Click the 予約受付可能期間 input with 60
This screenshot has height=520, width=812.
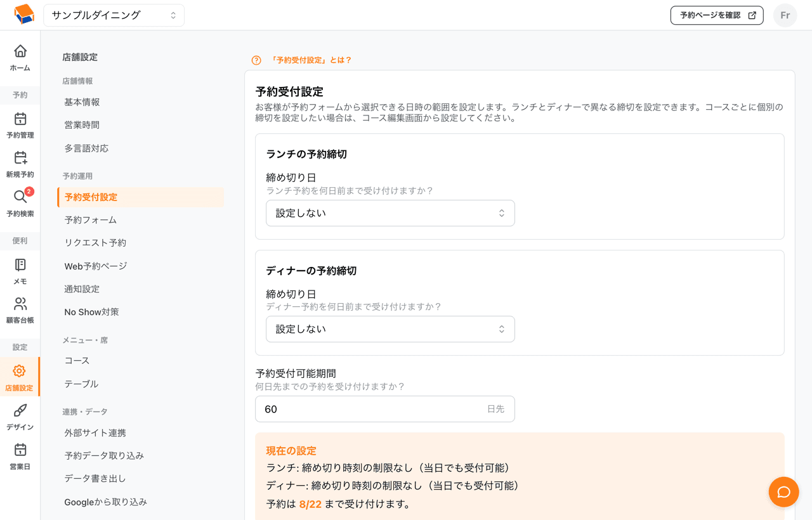(x=385, y=409)
